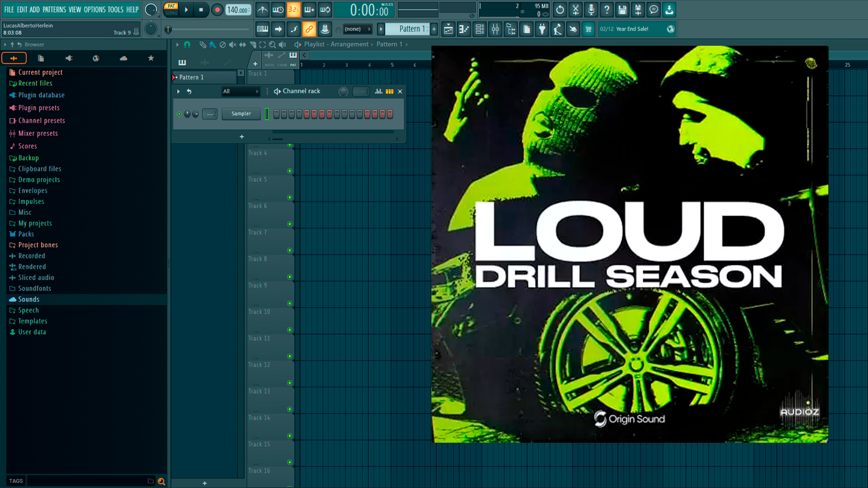Open the plugin picker plug icon
Image resolution: width=868 pixels, height=488 pixels.
pyautogui.click(x=542, y=29)
